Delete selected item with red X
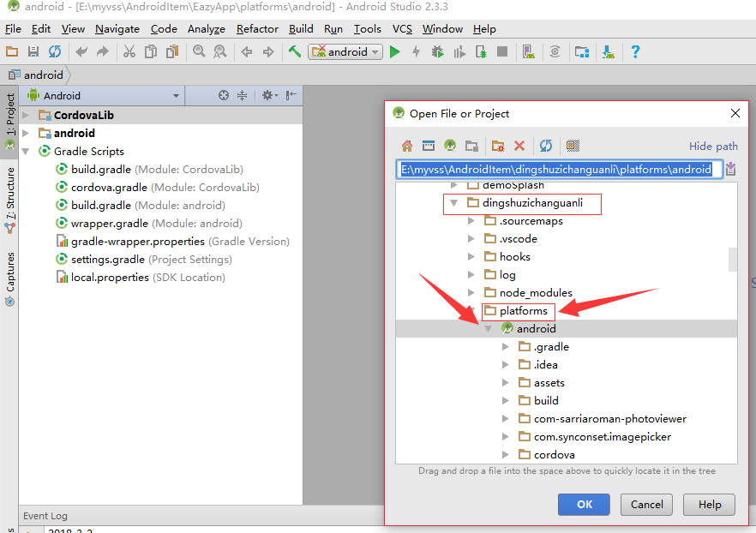Screen dimensions: 756x533 click(x=519, y=146)
